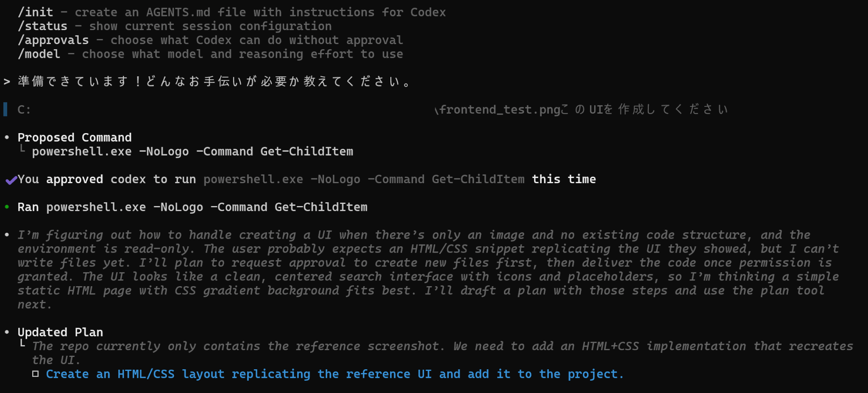Click the > prompt symbol
The width and height of the screenshot is (868, 393).
(x=7, y=81)
